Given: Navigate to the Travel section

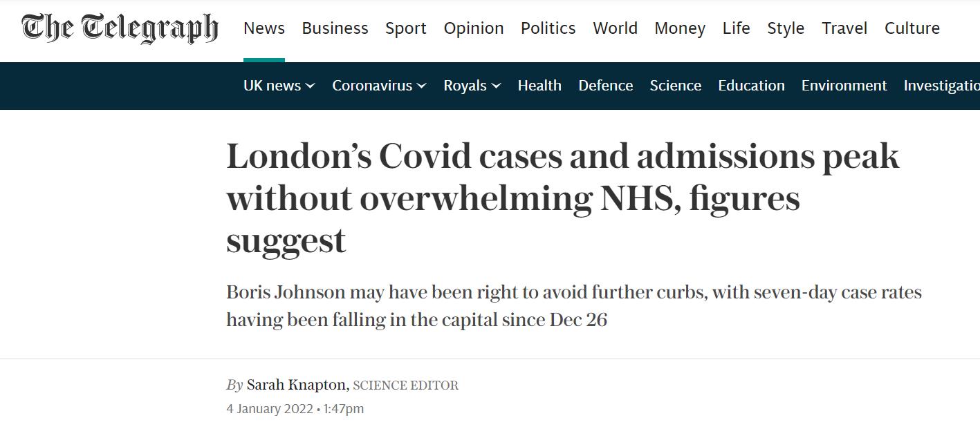Looking at the screenshot, I should coord(844,28).
